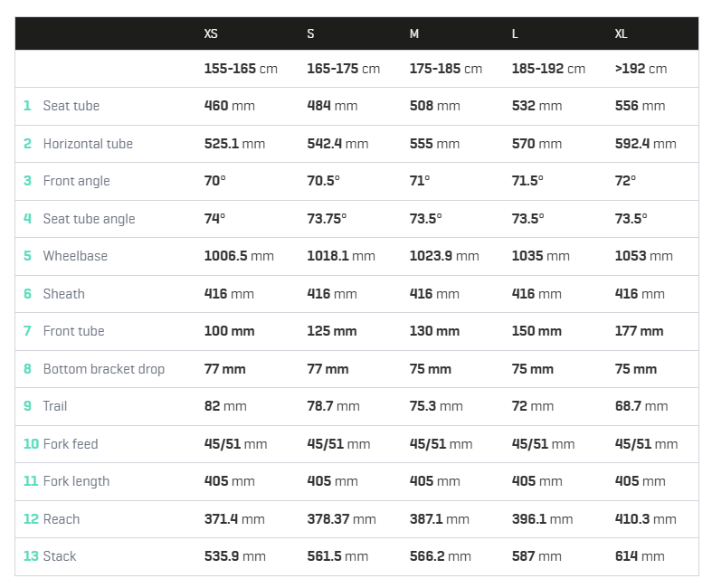Click the Wheelbase row label
This screenshot has height=588, width=712.
pyautogui.click(x=75, y=256)
